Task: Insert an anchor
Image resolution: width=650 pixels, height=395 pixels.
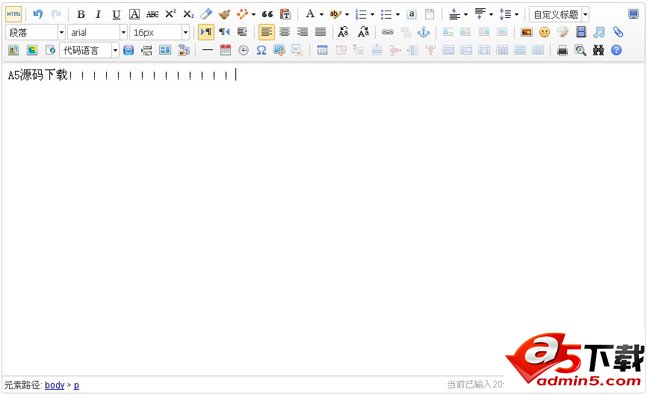Action: pos(423,32)
